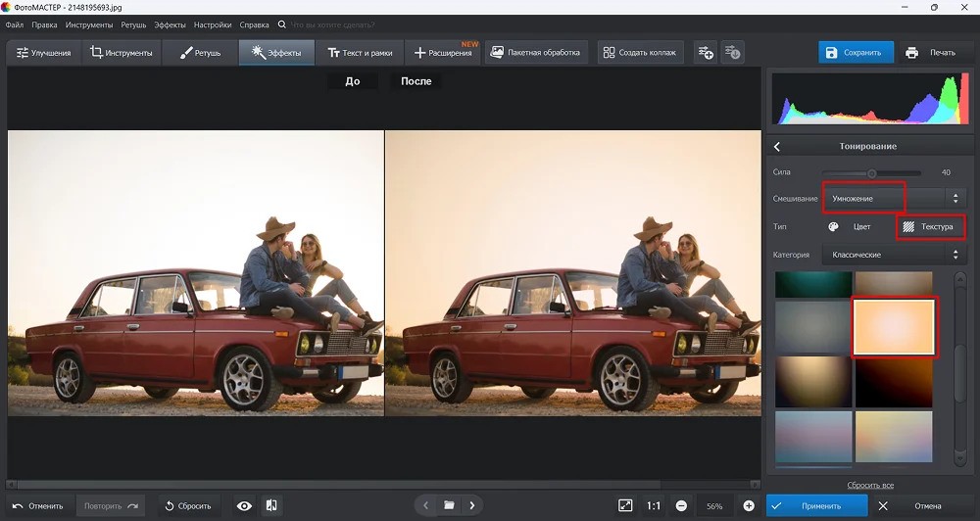The image size is (980, 521).
Task: Click the 40 strength value
Action: [x=946, y=172]
